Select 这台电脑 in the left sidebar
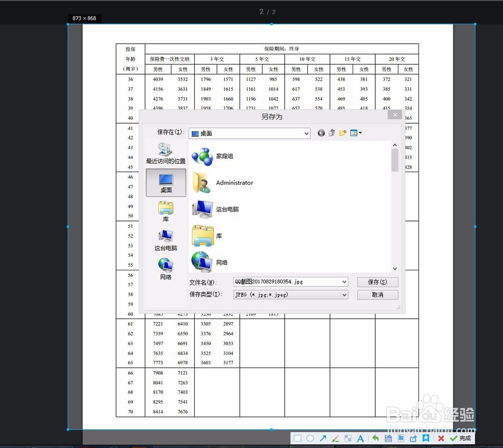This screenshot has width=503, height=448. coord(165,241)
